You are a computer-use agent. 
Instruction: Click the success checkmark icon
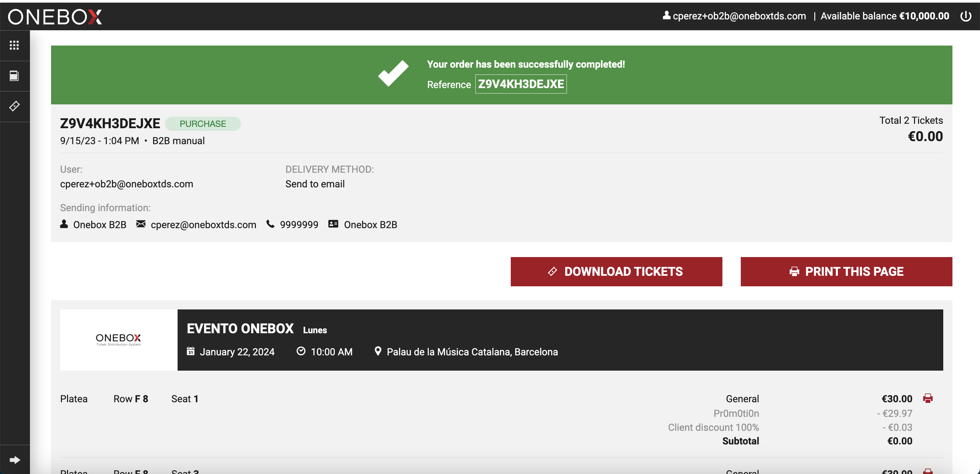tap(393, 73)
